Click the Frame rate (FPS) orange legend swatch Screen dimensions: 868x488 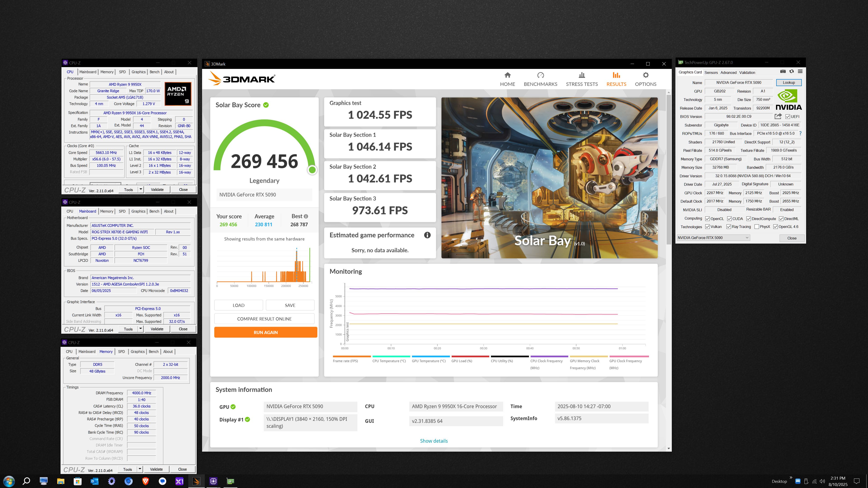coord(351,356)
